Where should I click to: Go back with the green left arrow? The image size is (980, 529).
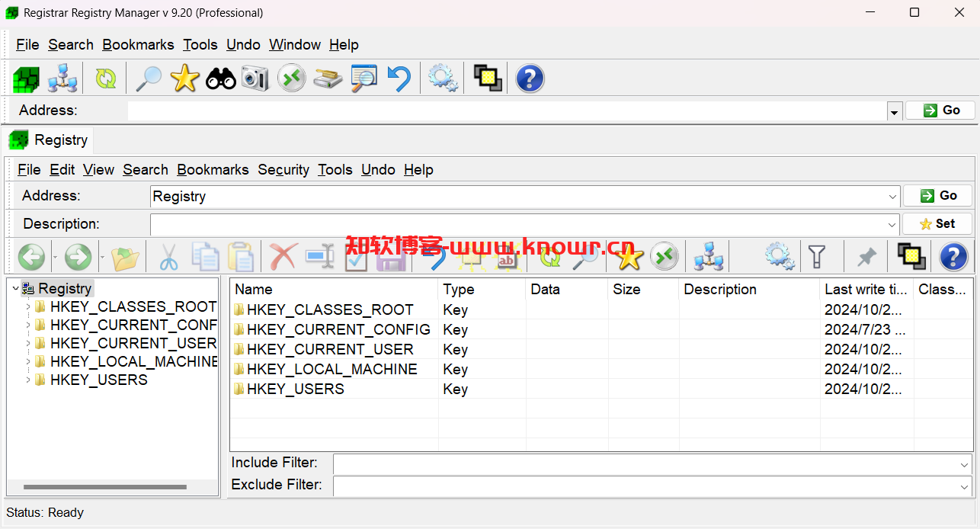(31, 257)
